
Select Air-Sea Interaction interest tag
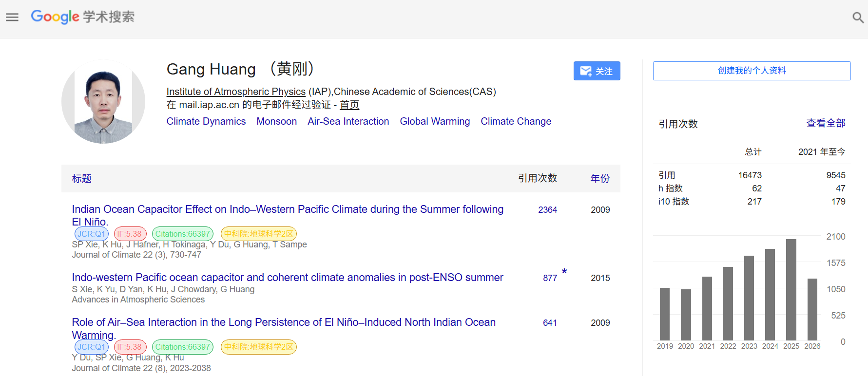tap(348, 121)
